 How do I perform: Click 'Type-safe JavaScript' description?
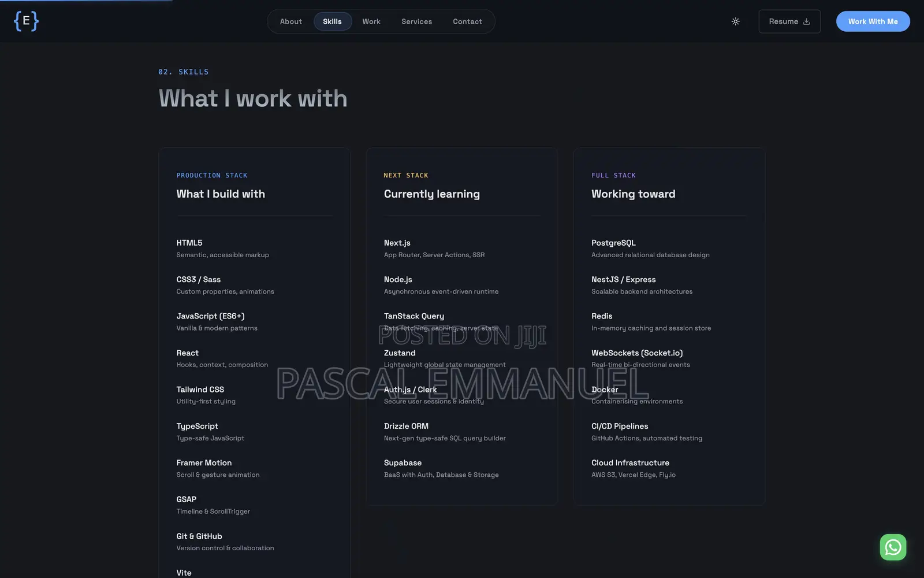coord(210,438)
